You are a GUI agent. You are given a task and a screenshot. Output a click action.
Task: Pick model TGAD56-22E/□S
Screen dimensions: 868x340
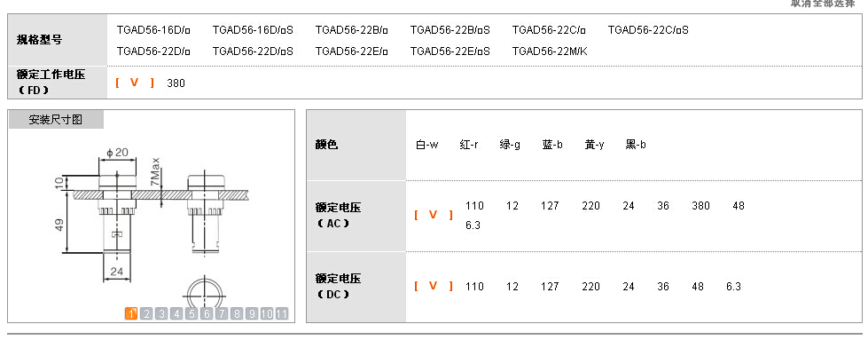tap(450, 51)
